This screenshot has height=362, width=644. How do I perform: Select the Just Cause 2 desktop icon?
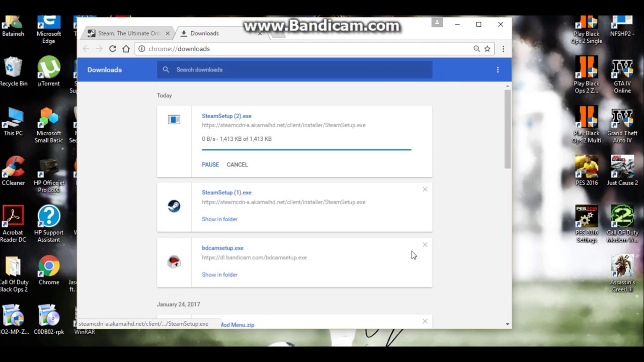(x=622, y=171)
